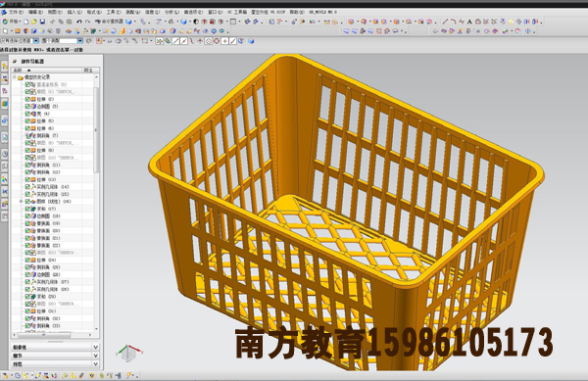Expand the 图样 [线性] (16) tree node
This screenshot has height=381, width=588.
click(21, 201)
